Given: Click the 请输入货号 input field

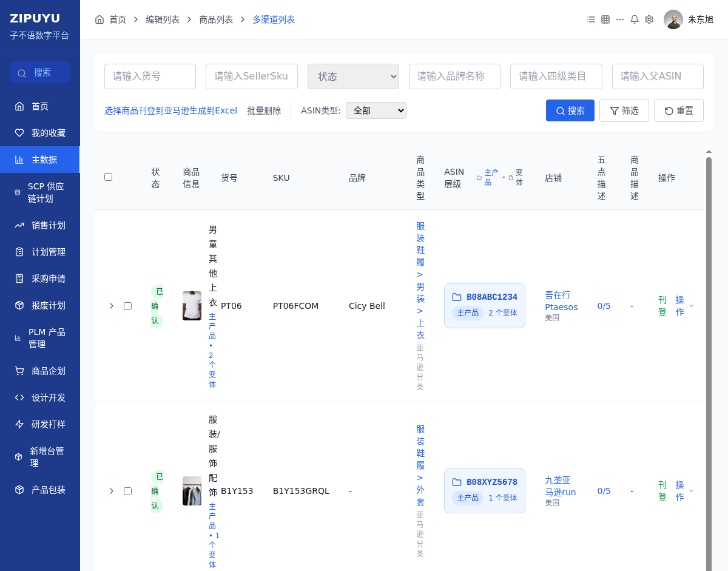Looking at the screenshot, I should pos(150,76).
